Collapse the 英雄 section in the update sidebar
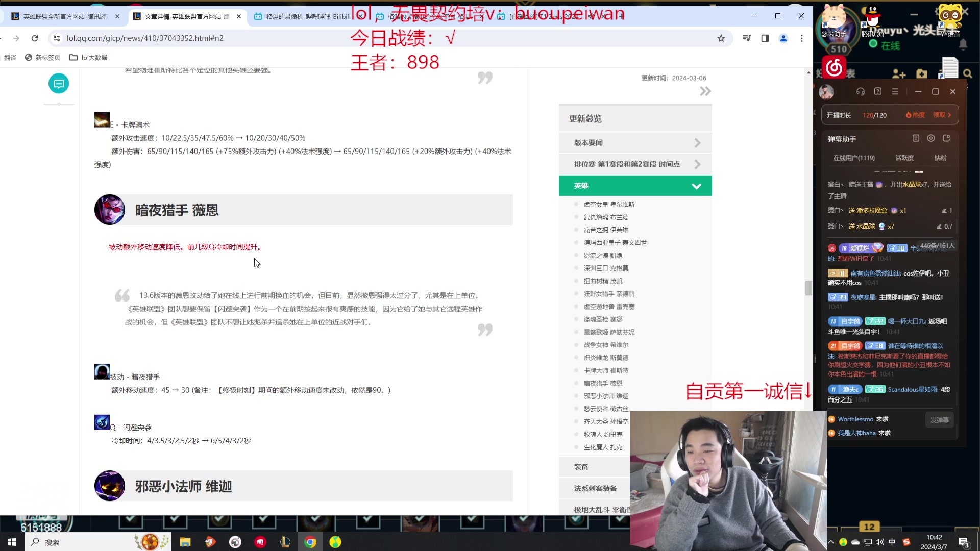Image resolution: width=980 pixels, height=551 pixels. tap(697, 186)
